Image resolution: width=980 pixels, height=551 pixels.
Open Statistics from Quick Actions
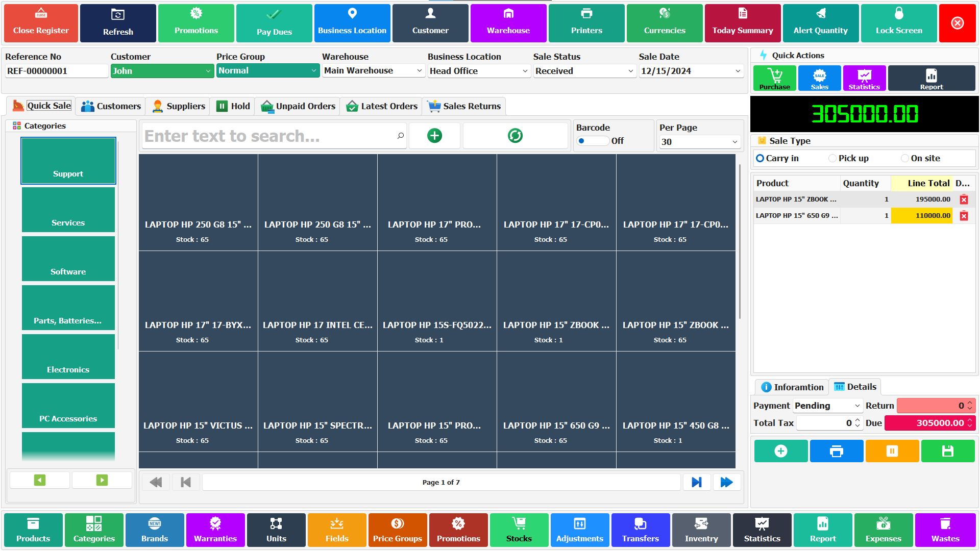coord(864,78)
